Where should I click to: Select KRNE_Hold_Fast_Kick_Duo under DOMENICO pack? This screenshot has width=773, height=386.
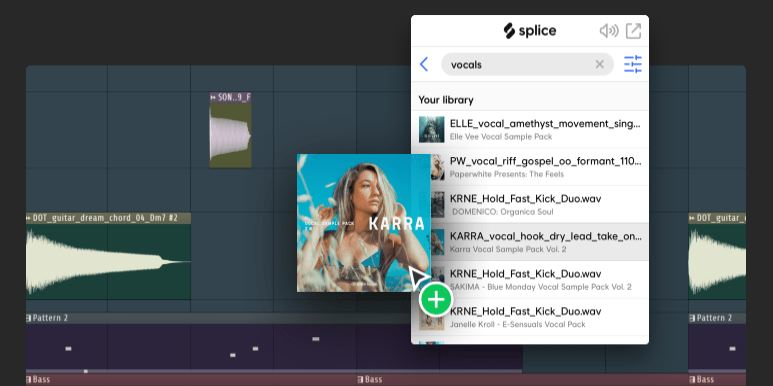coord(530,204)
